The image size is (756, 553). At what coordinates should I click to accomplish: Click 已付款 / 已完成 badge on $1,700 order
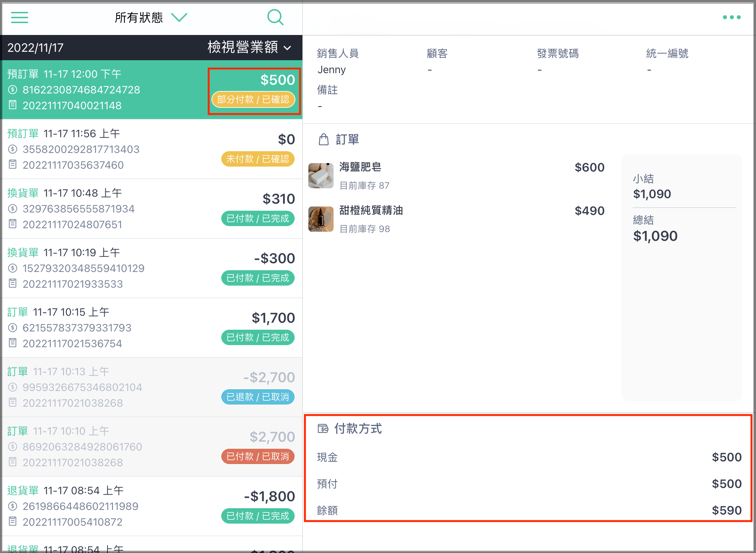click(258, 337)
